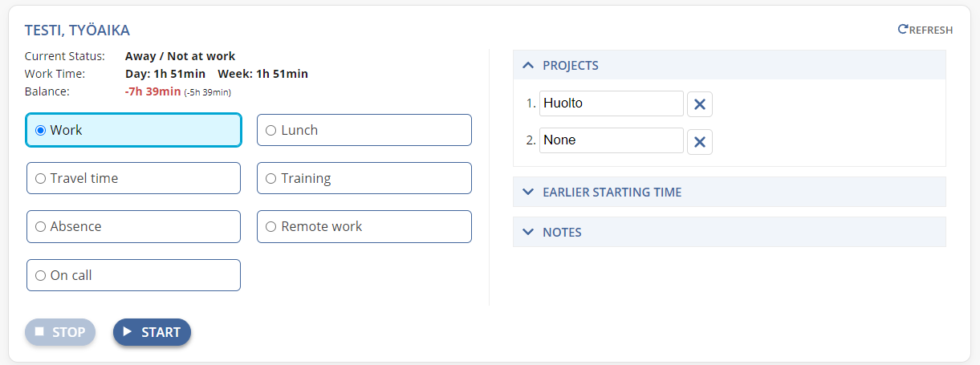
Task: Expand the Earlier Starting Time section
Action: (x=730, y=192)
